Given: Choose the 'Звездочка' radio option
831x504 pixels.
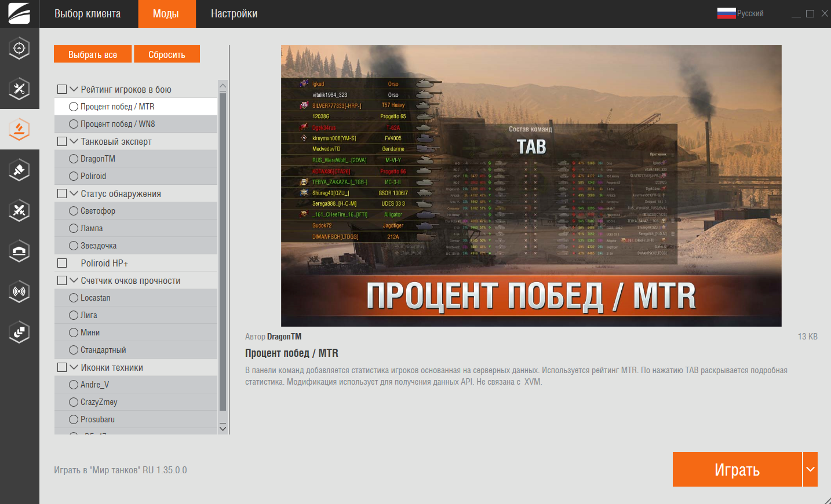Looking at the screenshot, I should 74,246.
